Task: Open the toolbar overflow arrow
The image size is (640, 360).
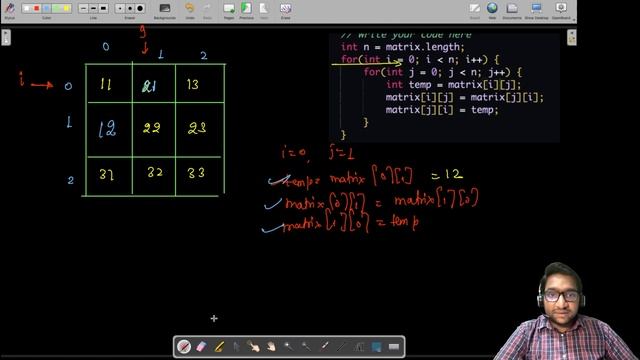Action: coord(574,20)
